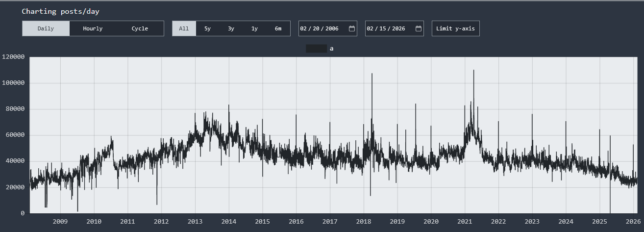Click the 120000 y-axis label
The height and width of the screenshot is (232, 644).
(13, 57)
